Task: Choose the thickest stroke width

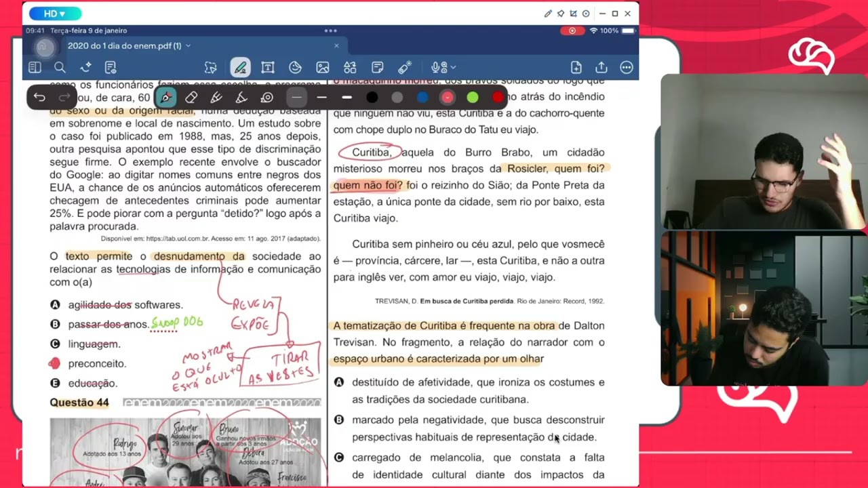Action: click(347, 98)
